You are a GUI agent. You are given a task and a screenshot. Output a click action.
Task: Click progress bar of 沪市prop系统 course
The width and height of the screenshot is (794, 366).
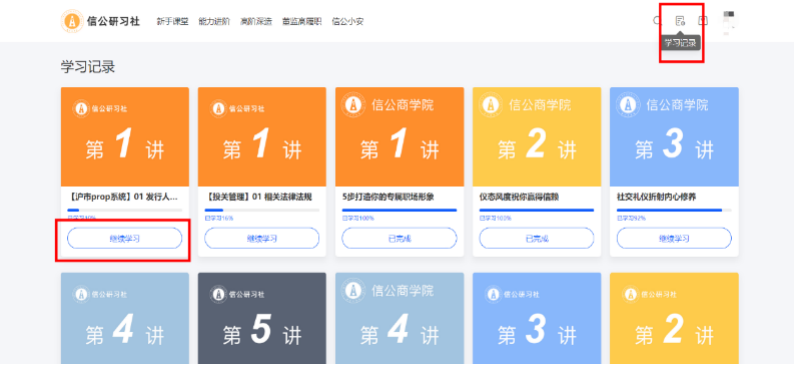coord(125,210)
